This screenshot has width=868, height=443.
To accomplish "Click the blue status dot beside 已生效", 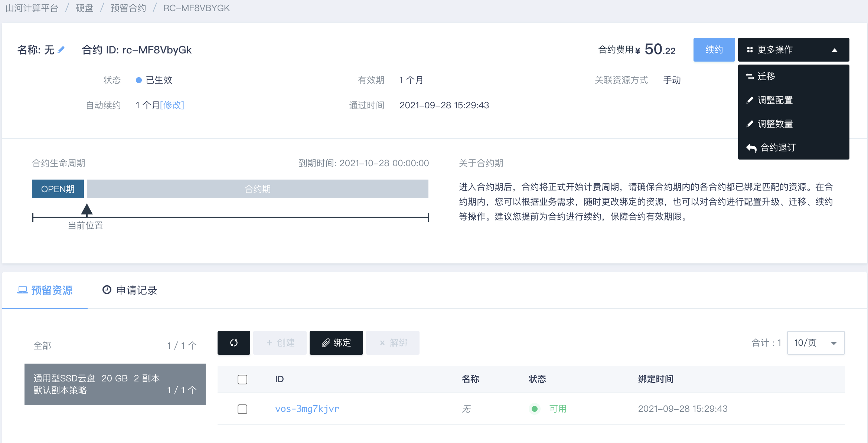I will (139, 80).
